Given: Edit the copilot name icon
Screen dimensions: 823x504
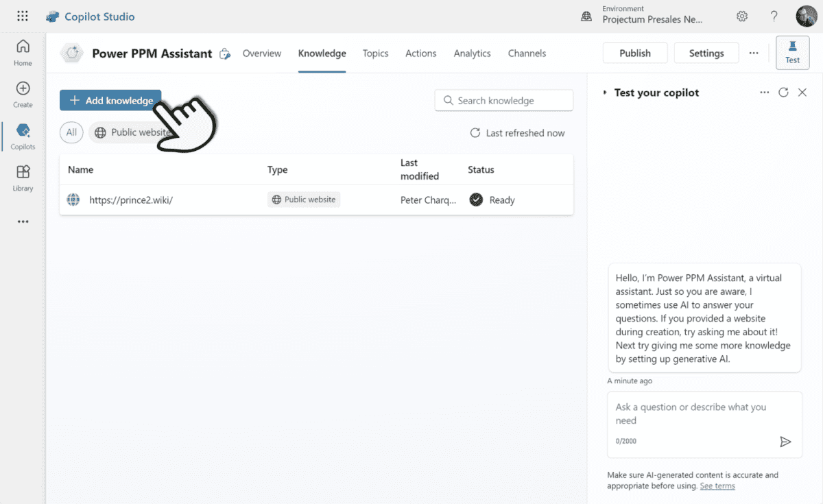Looking at the screenshot, I should (224, 54).
